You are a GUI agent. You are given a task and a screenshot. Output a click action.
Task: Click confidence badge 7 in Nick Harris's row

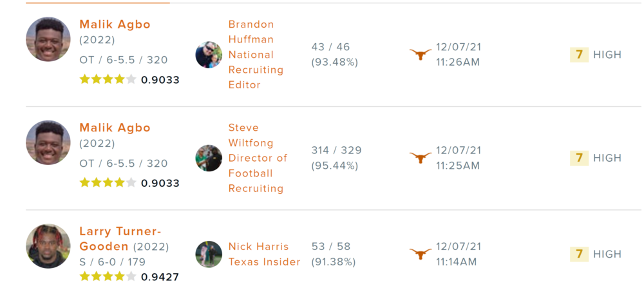[x=579, y=254]
